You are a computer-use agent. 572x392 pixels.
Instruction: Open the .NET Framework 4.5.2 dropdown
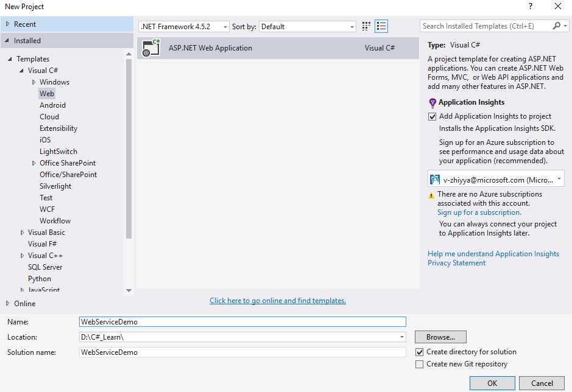(x=184, y=27)
